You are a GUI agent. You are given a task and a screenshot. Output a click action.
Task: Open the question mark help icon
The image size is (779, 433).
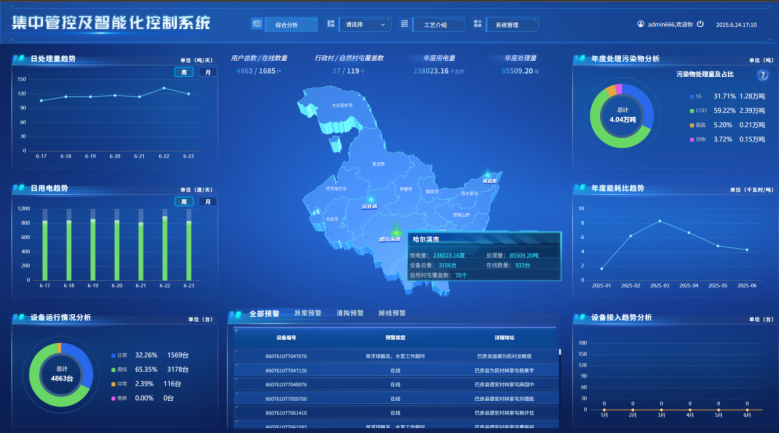[x=762, y=75]
